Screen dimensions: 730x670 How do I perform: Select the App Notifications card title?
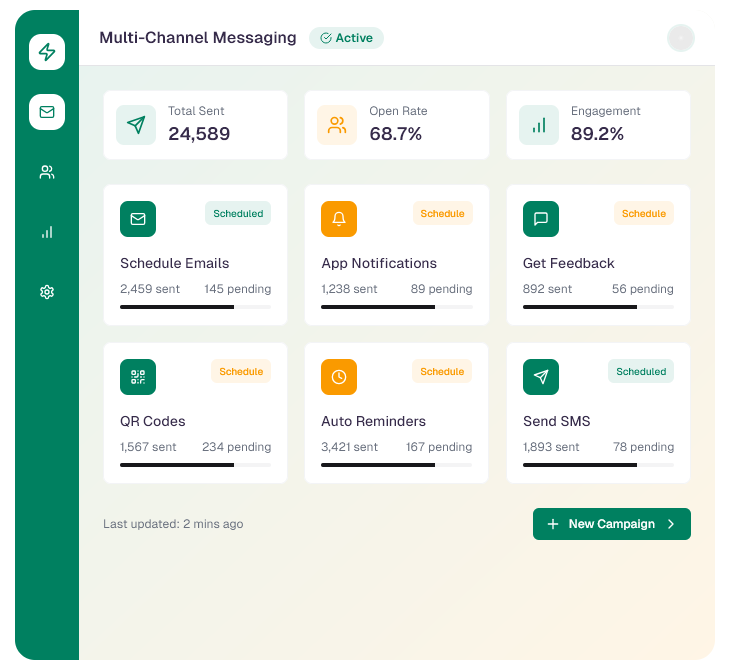[379, 263]
